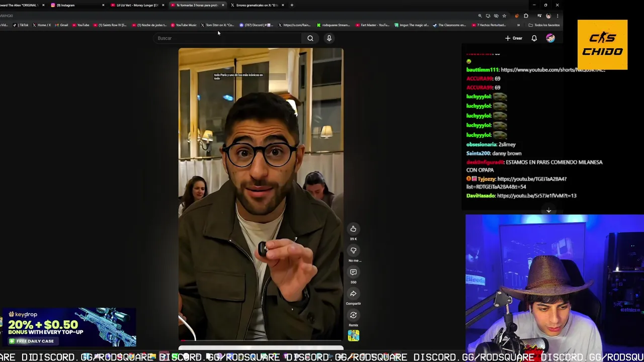Open the YouTube bookmark
The height and width of the screenshot is (362, 644).
(81, 25)
